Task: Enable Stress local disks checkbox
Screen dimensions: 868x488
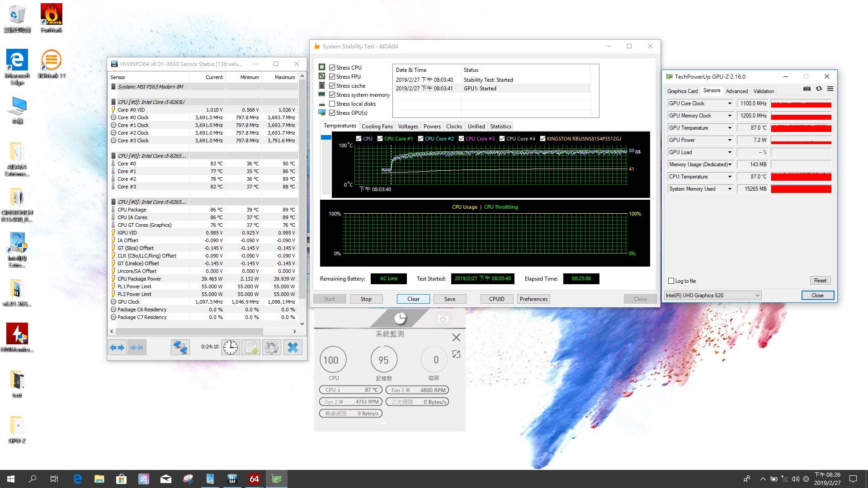Action: (x=332, y=104)
